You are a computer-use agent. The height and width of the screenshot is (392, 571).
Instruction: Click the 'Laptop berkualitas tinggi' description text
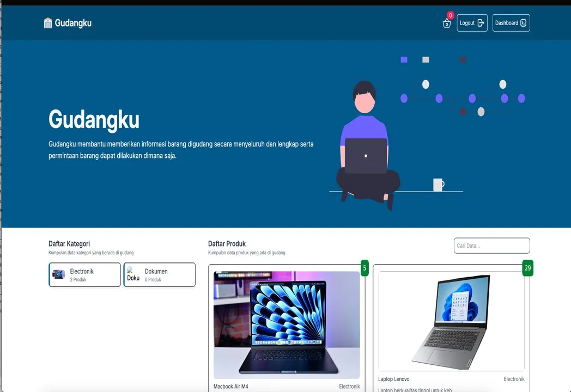tap(415, 390)
